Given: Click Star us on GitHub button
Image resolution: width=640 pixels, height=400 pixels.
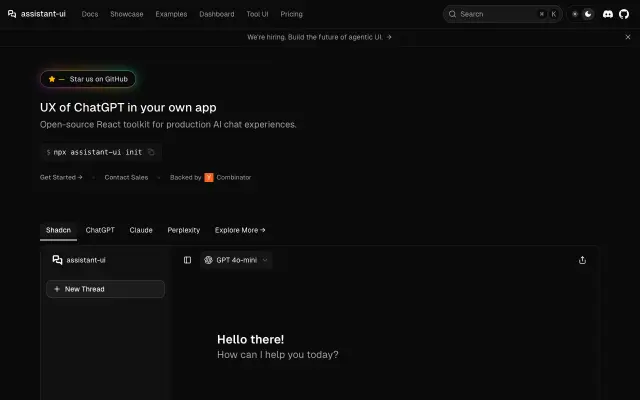Looking at the screenshot, I should point(88,79).
